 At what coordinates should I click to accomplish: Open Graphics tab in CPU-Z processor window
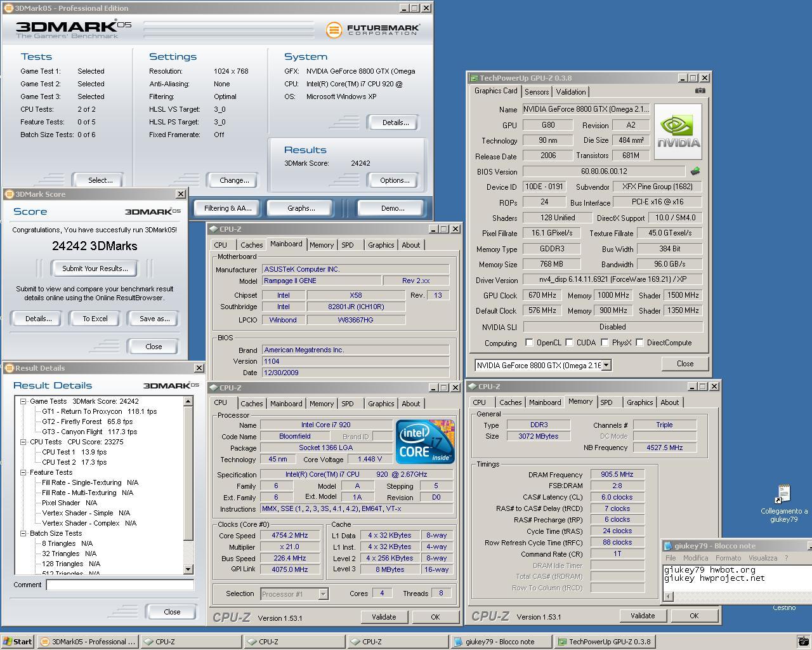click(x=381, y=404)
